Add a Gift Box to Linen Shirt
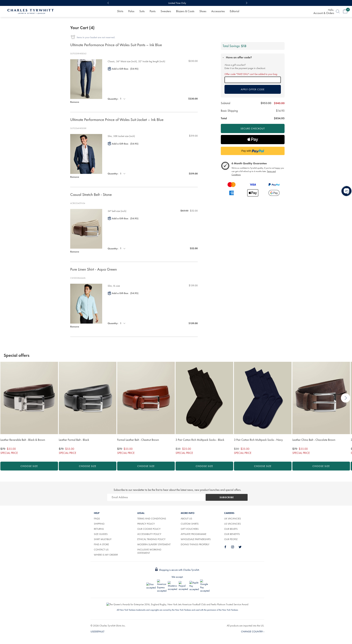352x644 pixels. coord(123,293)
